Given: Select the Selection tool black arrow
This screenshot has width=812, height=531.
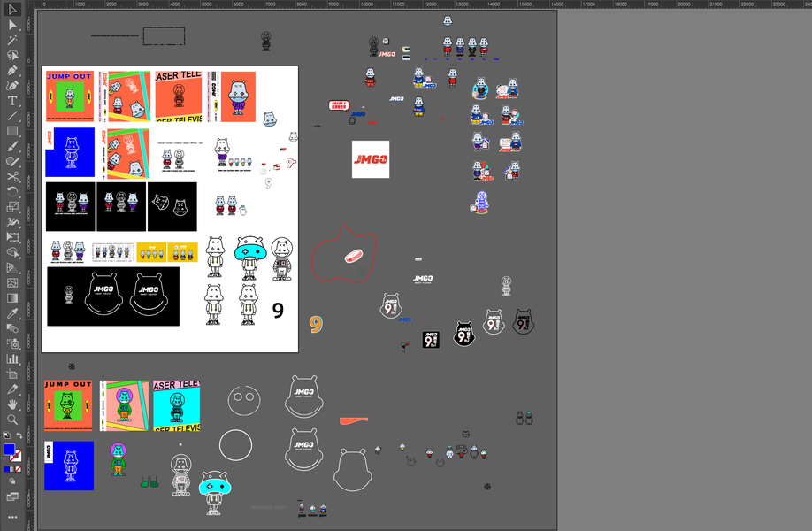Looking at the screenshot, I should pyautogui.click(x=11, y=10).
